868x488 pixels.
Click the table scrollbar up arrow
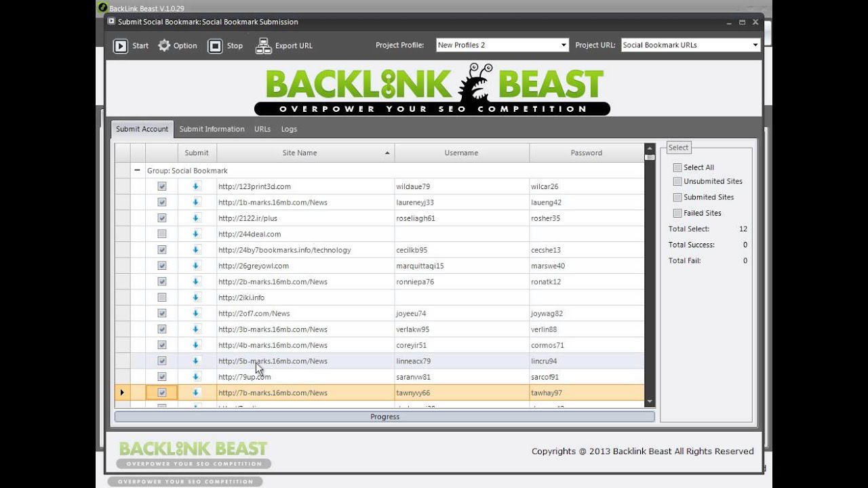coord(650,148)
